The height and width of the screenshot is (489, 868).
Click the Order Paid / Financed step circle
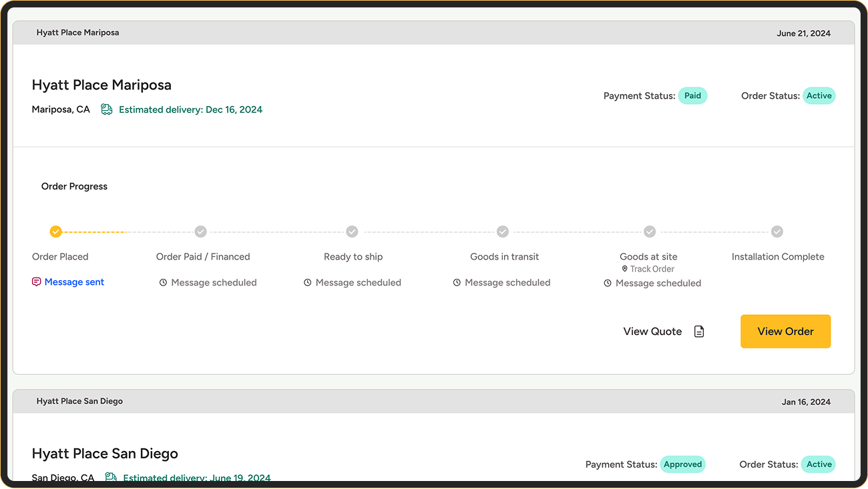pyautogui.click(x=200, y=231)
